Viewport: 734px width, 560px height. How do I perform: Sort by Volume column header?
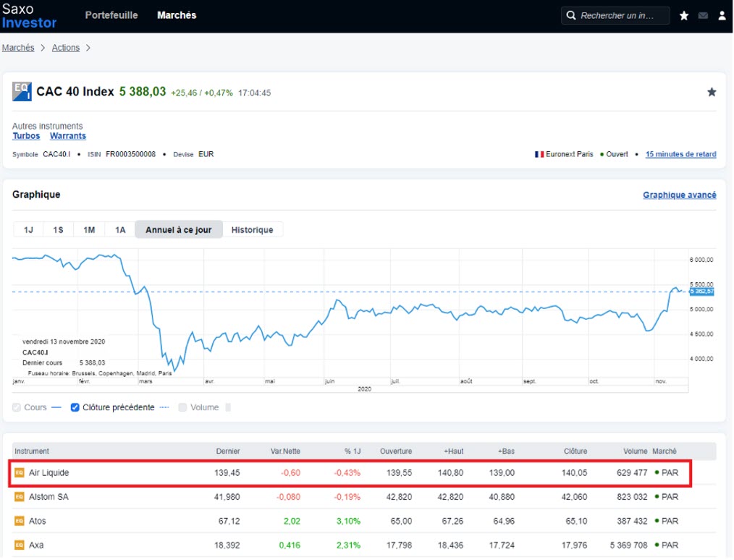[636, 451]
